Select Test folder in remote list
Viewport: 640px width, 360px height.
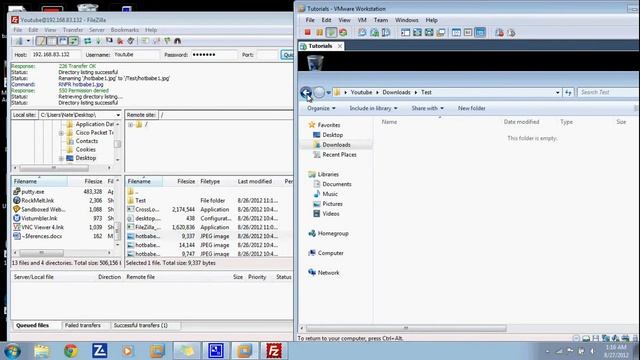tap(140, 200)
